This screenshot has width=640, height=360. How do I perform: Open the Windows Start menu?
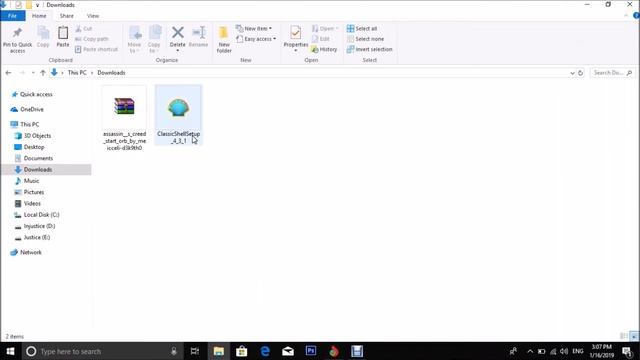click(x=10, y=351)
